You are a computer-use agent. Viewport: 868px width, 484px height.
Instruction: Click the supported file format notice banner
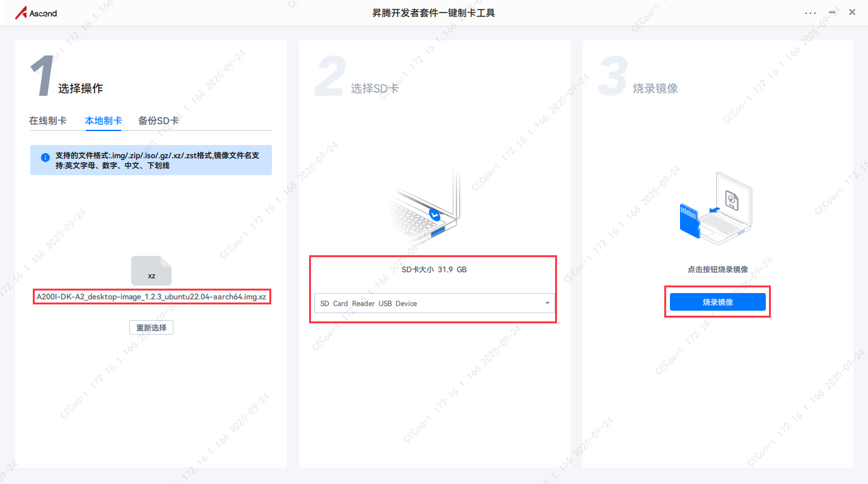151,159
